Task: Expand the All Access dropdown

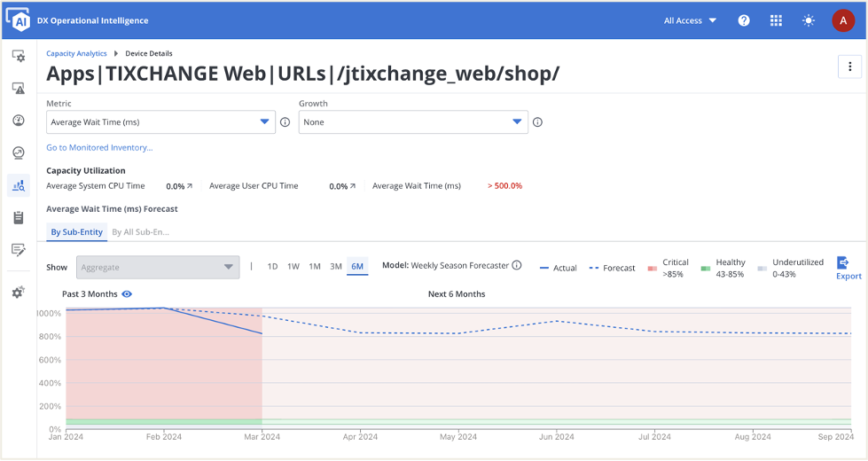Action: (x=690, y=20)
